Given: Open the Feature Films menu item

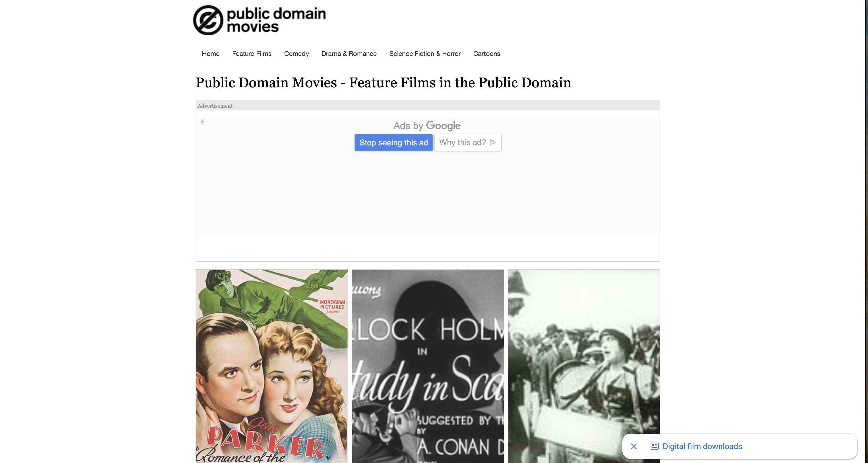Looking at the screenshot, I should click(252, 54).
